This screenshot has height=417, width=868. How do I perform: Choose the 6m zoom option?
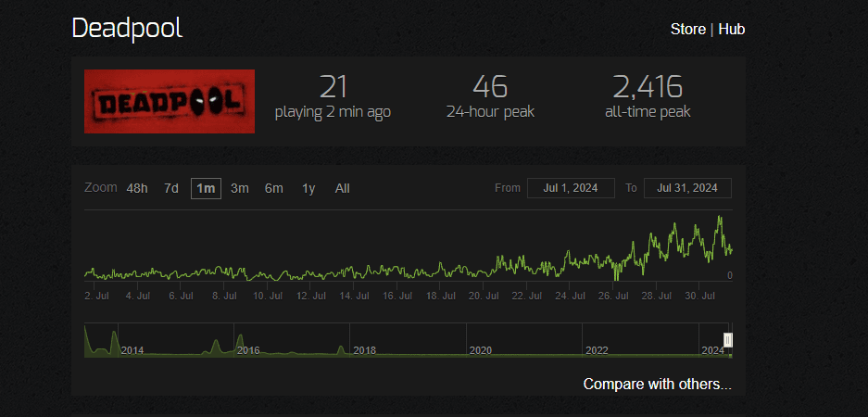274,188
